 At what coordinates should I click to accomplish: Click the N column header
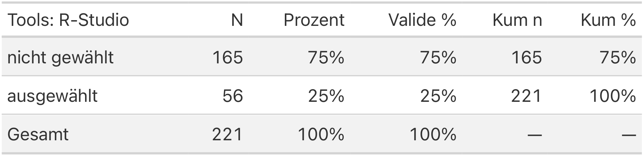[x=237, y=20]
